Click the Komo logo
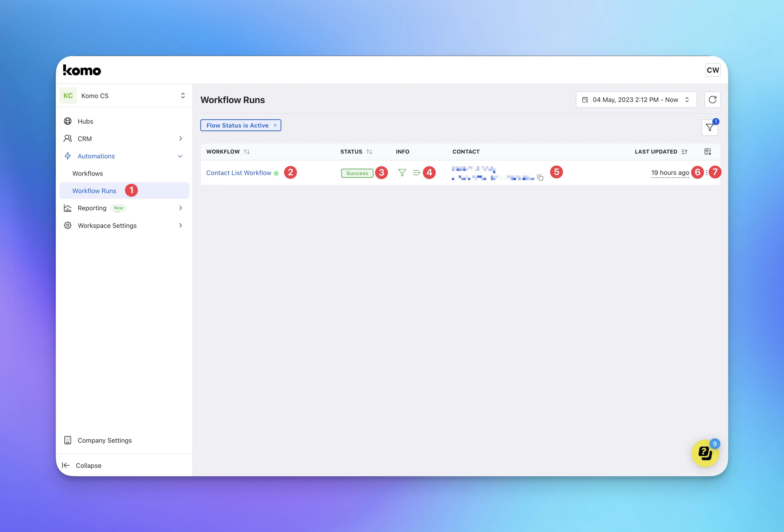The width and height of the screenshot is (784, 532). tap(82, 70)
